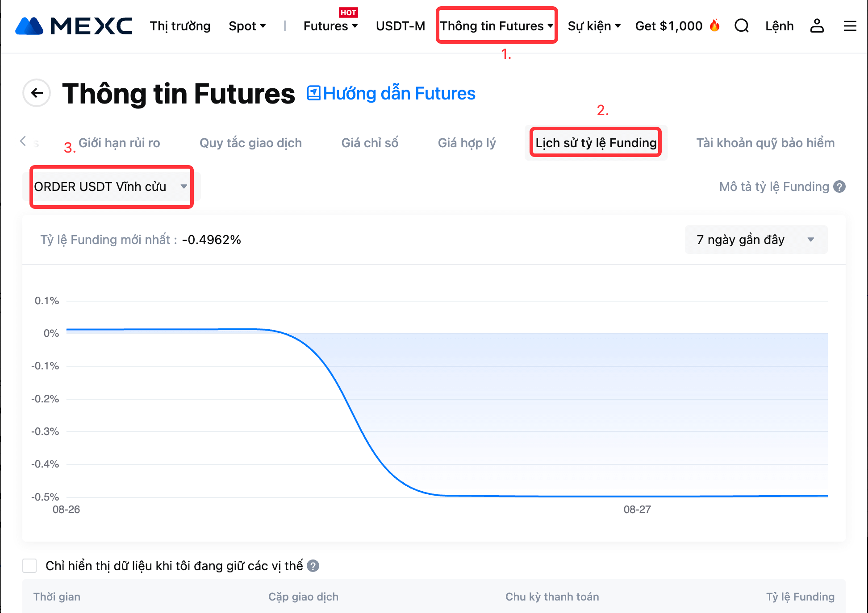Switch to Quy tắc giao dịch tab
The width and height of the screenshot is (868, 613).
click(250, 143)
